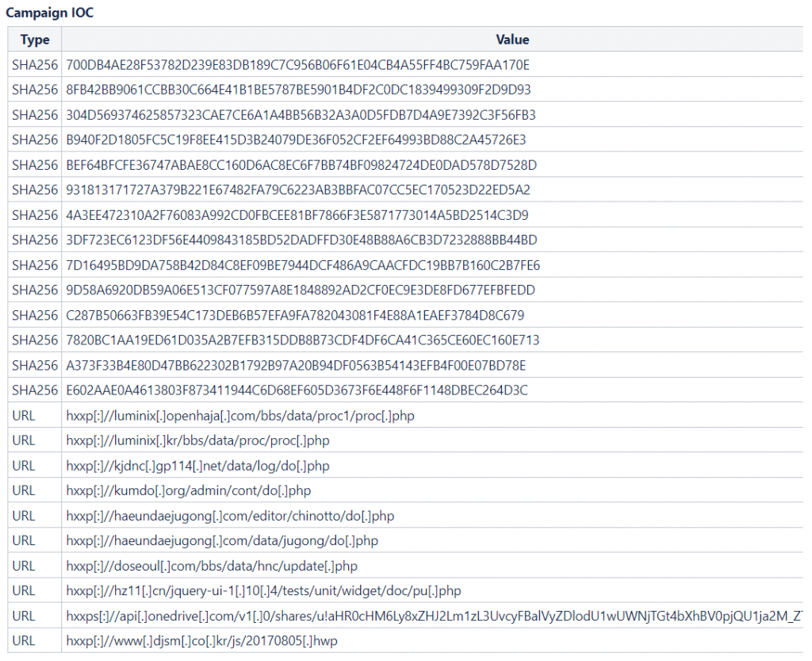Select the doseoul[.]com hnc update URL
This screenshot has height=661, width=812.
click(x=213, y=566)
